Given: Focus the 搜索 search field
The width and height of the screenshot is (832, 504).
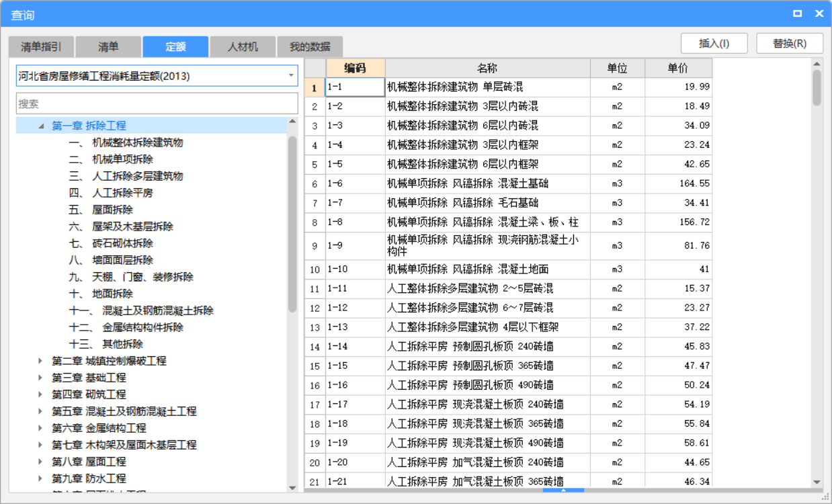Looking at the screenshot, I should point(157,103).
